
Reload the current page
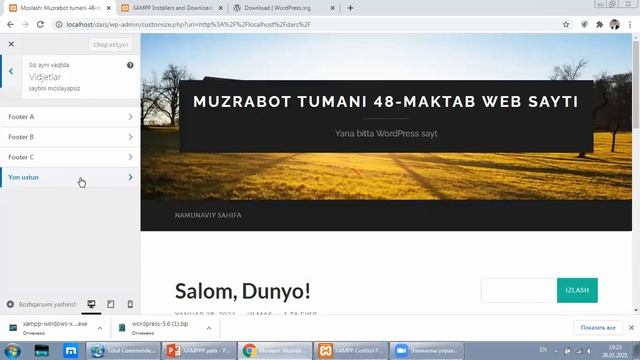pyautogui.click(x=40, y=24)
